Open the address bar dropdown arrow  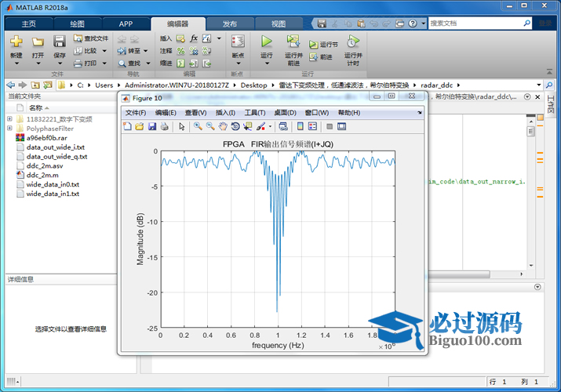538,85
